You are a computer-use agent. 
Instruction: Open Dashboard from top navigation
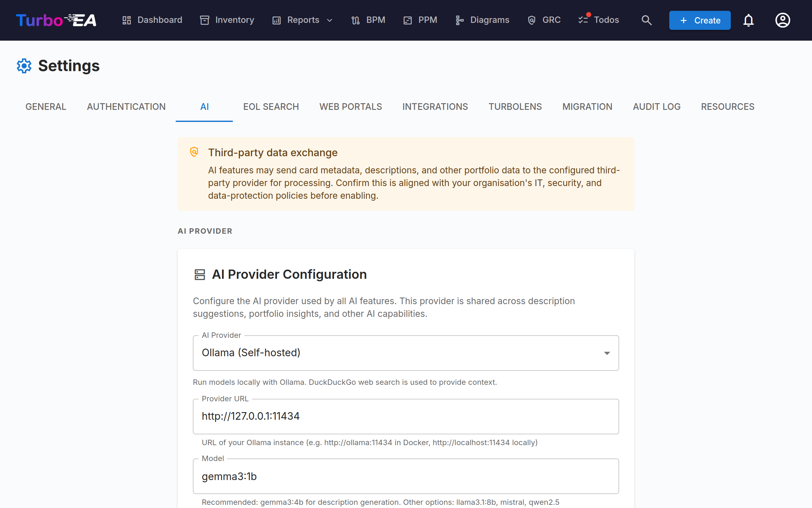click(152, 20)
